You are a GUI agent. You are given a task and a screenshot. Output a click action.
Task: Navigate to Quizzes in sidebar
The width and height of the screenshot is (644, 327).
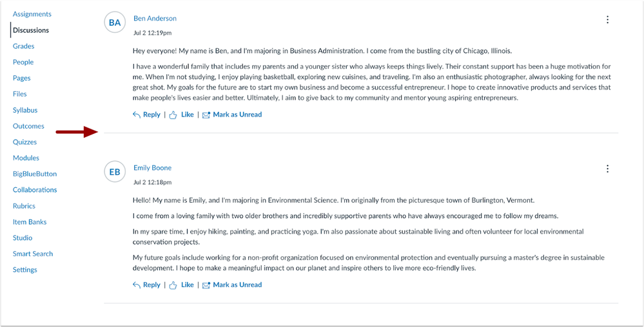tap(24, 142)
